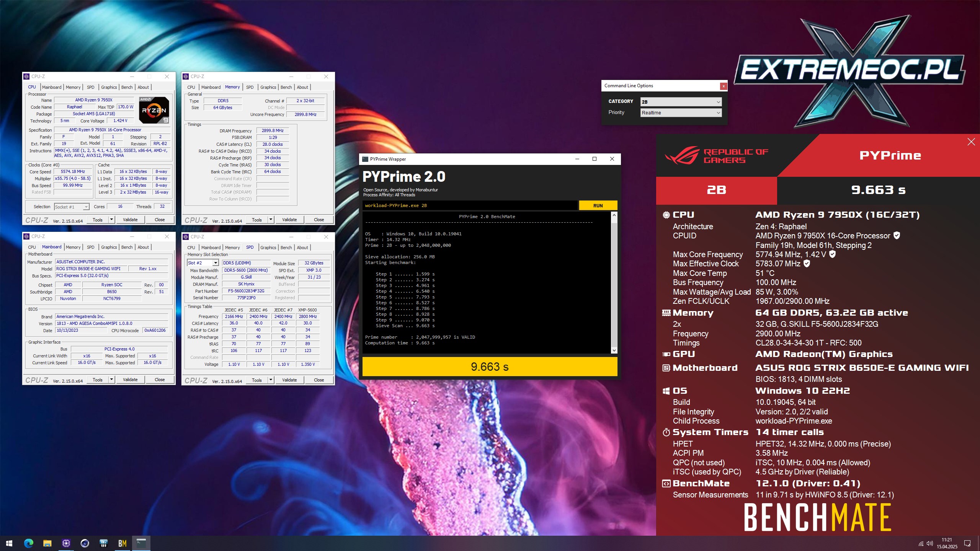
Task: Open Slot #2 memory slot dropdown
Action: pos(203,263)
